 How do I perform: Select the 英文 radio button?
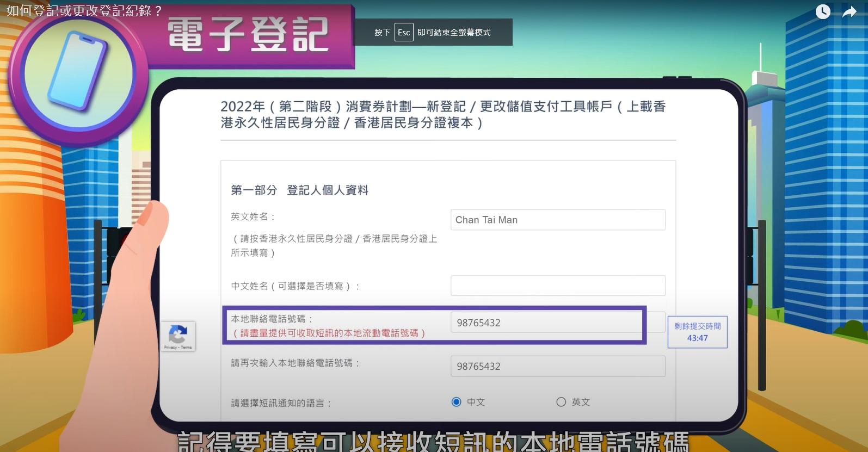point(561,402)
